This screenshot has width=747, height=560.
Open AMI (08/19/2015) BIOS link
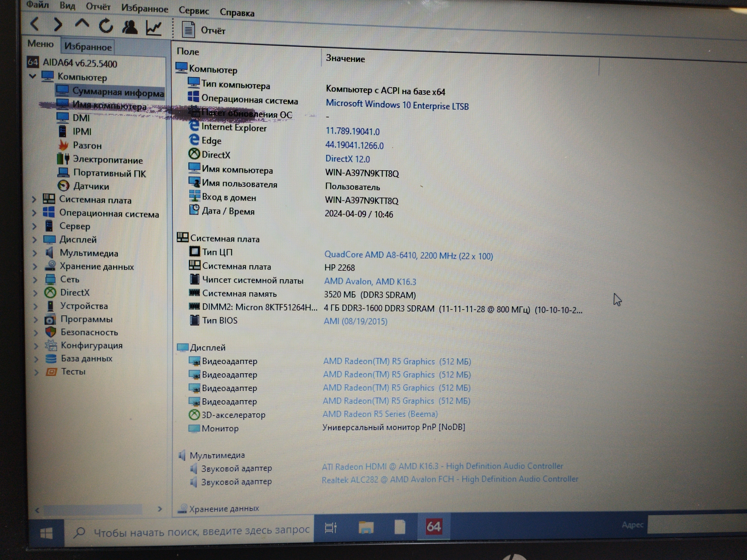pyautogui.click(x=356, y=321)
